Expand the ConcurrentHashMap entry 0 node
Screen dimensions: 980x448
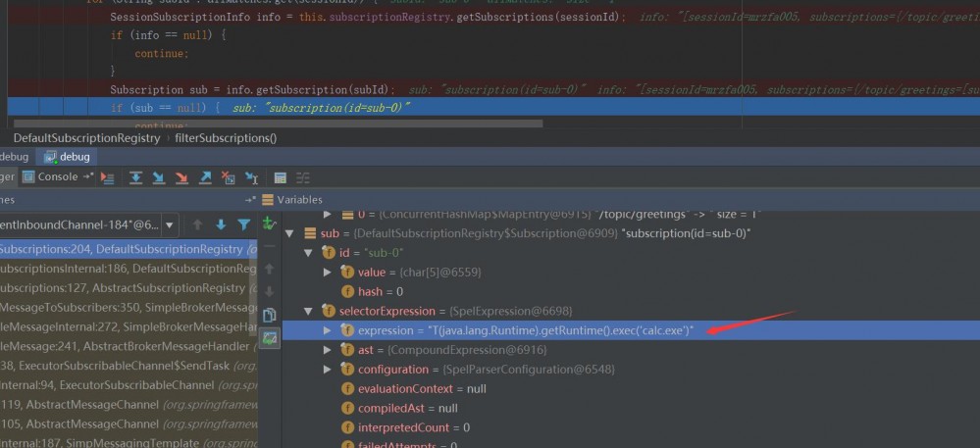pyautogui.click(x=328, y=215)
